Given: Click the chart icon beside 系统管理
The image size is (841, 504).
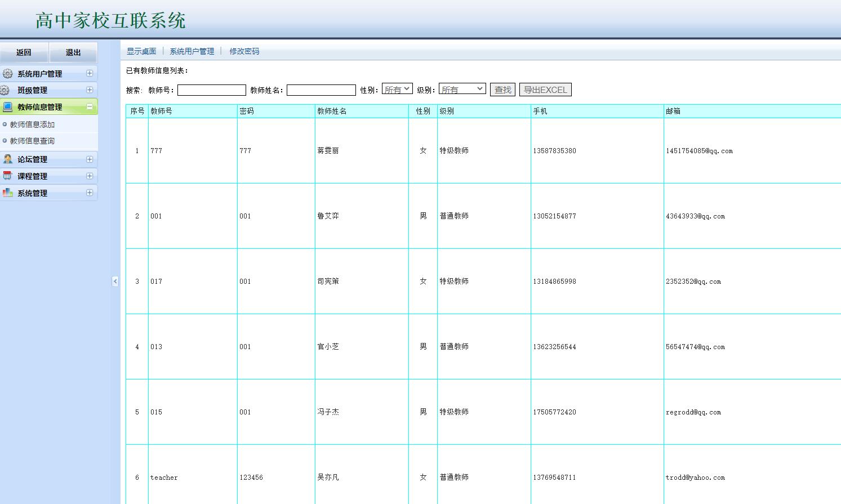Looking at the screenshot, I should tap(8, 193).
